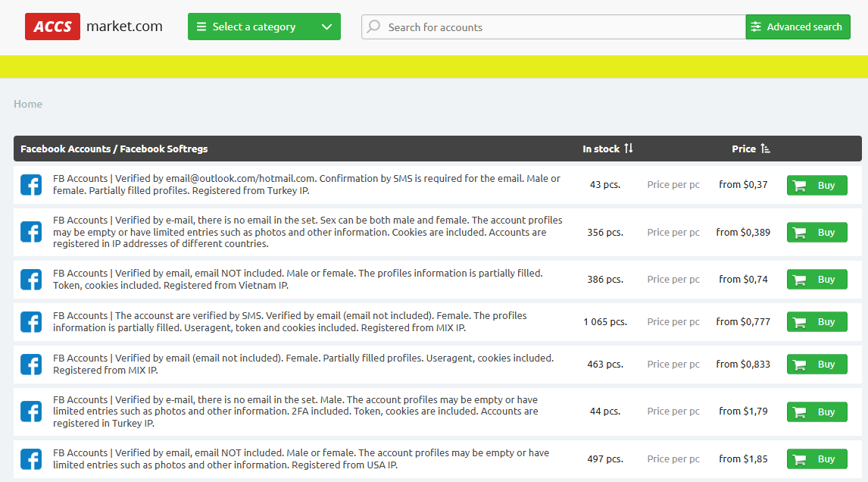868x482 pixels.
Task: Click the from $1,79 price
Action: (744, 412)
